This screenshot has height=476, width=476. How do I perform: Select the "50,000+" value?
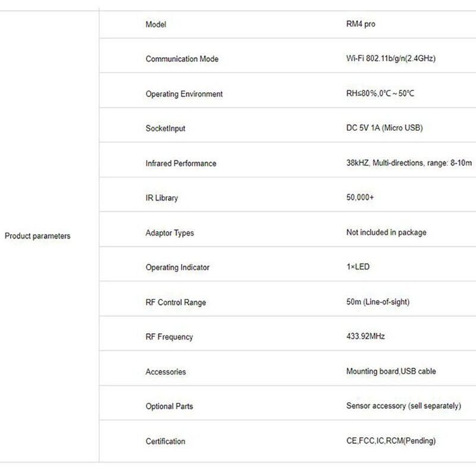tap(360, 198)
